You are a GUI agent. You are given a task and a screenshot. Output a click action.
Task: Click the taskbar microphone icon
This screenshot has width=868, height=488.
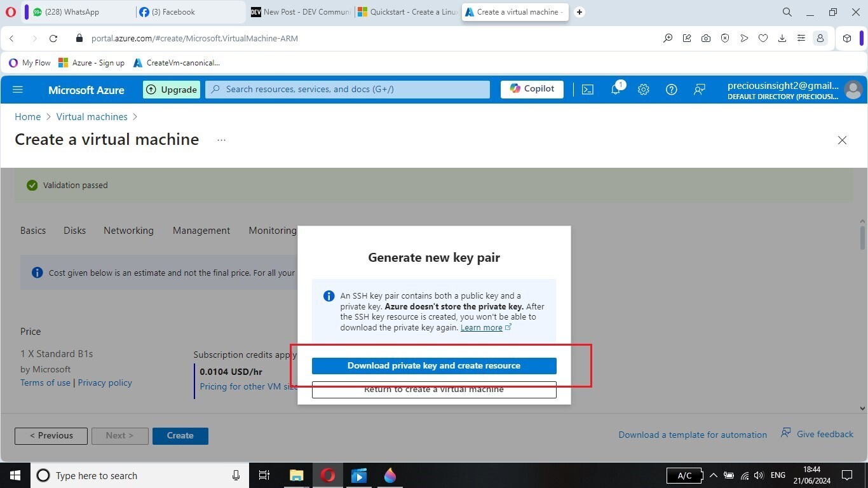[236, 475]
